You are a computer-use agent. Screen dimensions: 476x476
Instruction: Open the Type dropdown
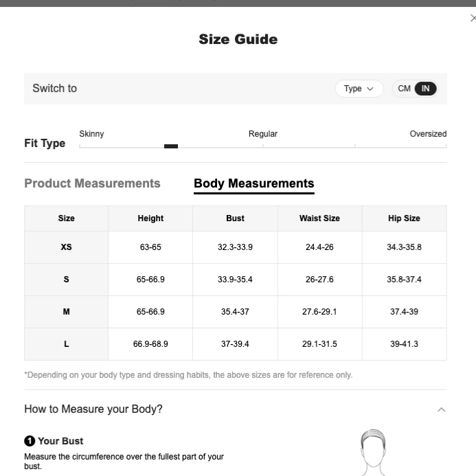(x=359, y=89)
